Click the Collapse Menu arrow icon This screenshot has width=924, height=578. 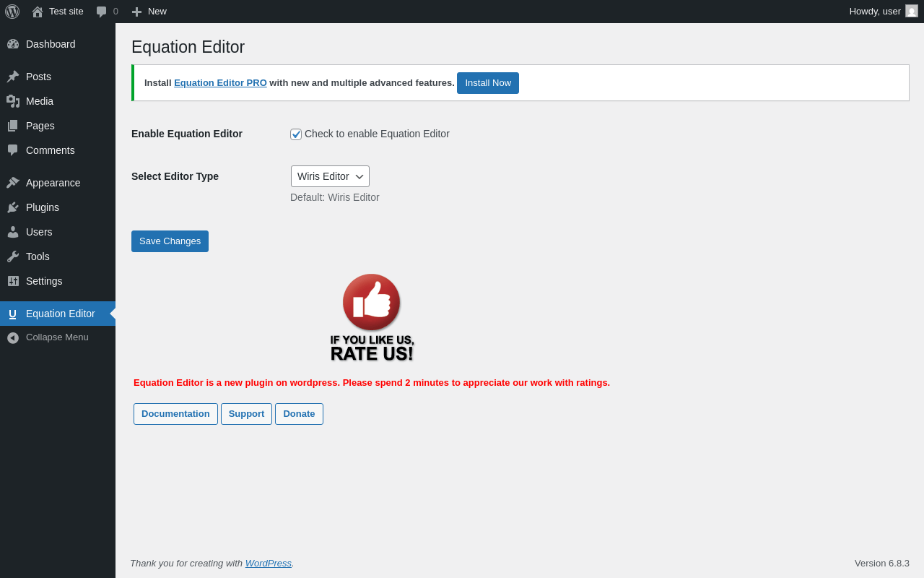13,337
